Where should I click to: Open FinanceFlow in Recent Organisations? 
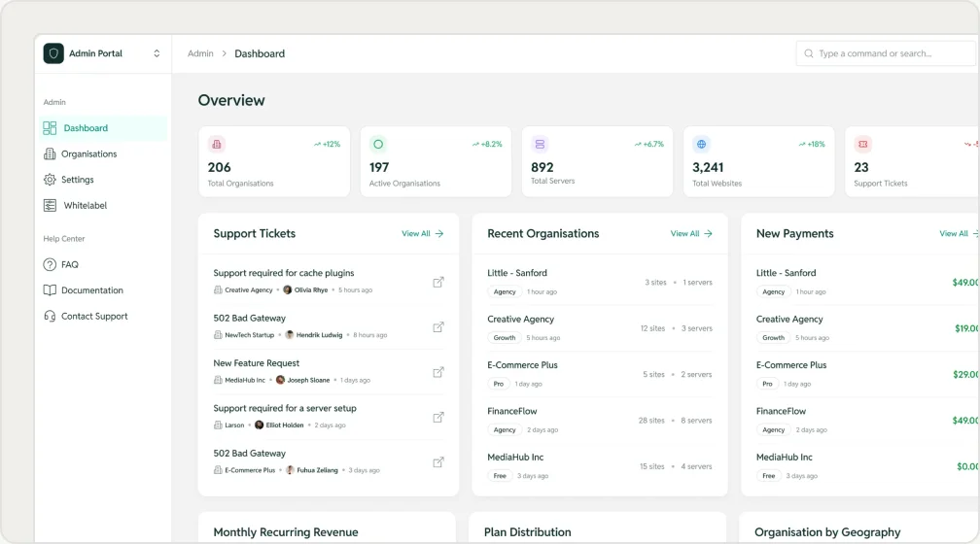[511, 411]
